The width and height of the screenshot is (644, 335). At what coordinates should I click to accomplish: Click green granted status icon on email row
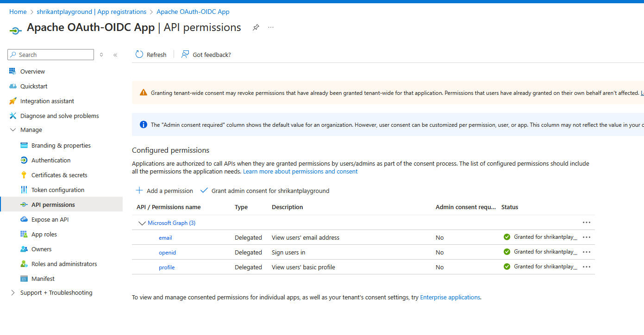tap(507, 237)
